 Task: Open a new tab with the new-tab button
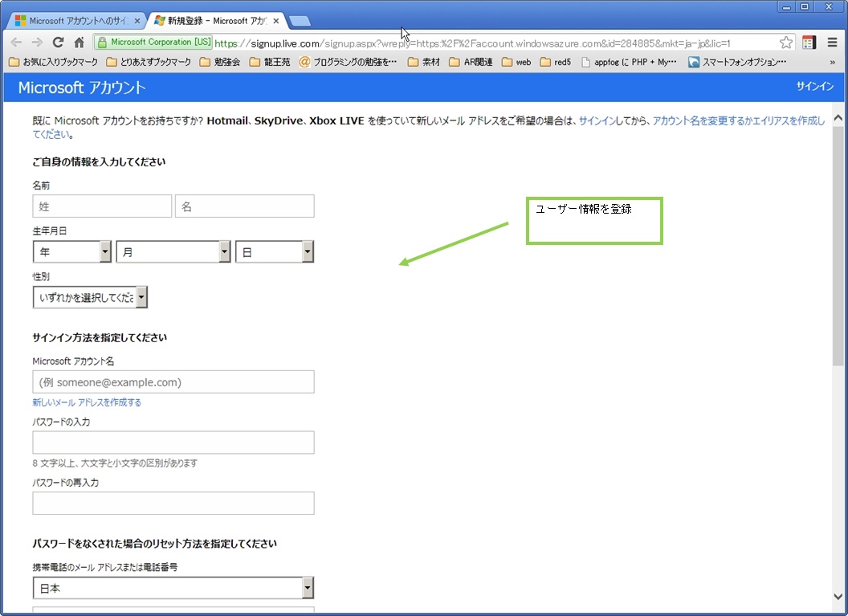pos(300,21)
